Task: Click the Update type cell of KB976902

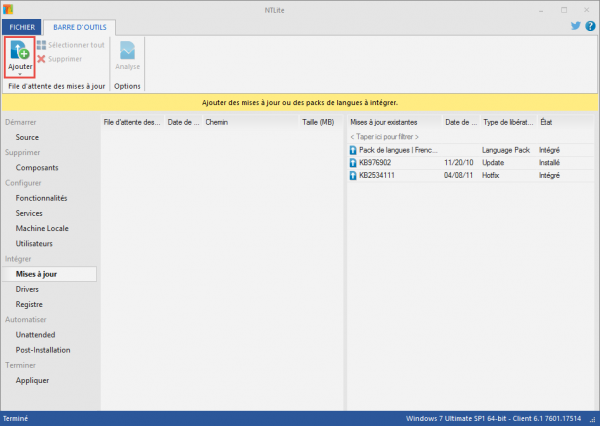Action: 493,163
